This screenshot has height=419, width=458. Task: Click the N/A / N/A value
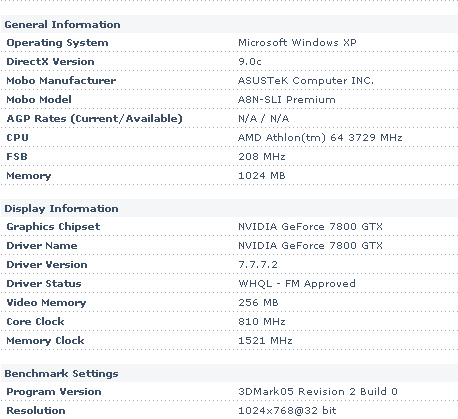pos(264,119)
